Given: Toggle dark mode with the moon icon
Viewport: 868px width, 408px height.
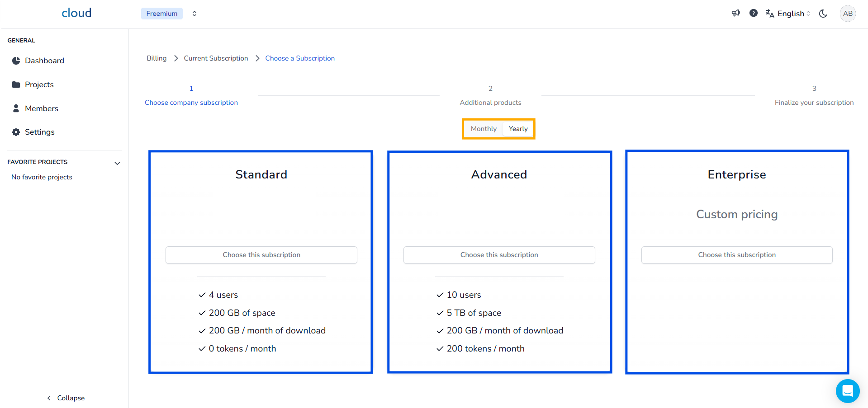Looking at the screenshot, I should tap(823, 14).
